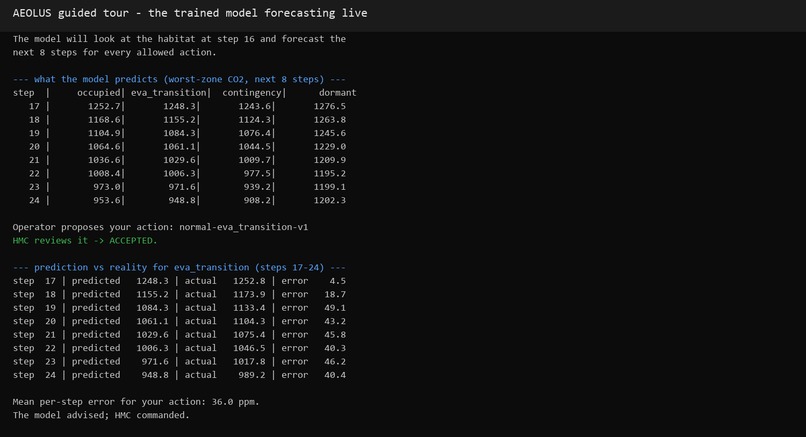
Task: Click the dormant value 1209.9
Action: (330, 160)
